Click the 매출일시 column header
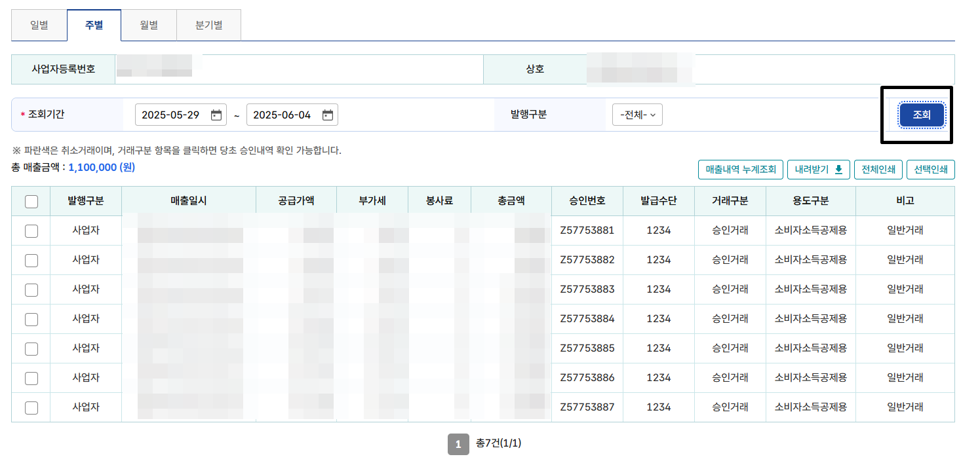 click(189, 201)
